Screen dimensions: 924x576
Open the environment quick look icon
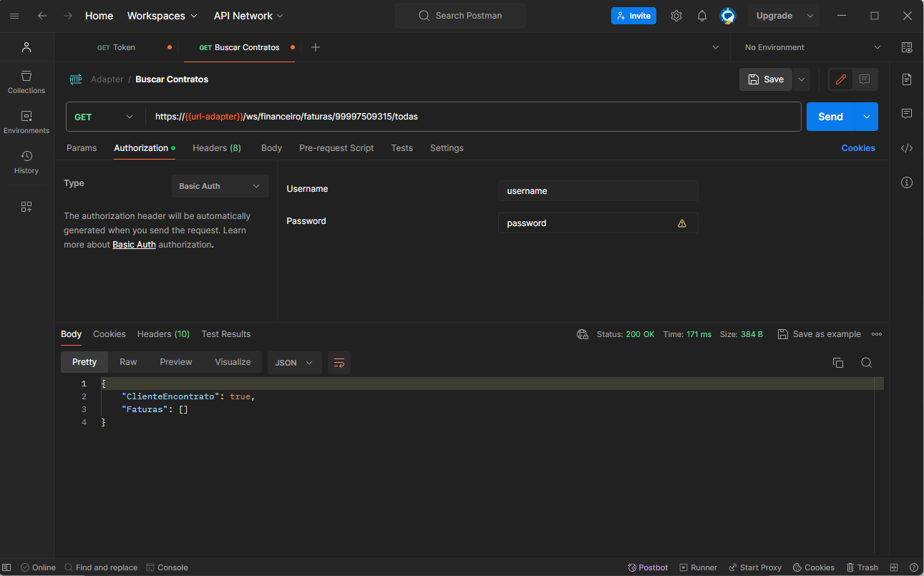[907, 47]
